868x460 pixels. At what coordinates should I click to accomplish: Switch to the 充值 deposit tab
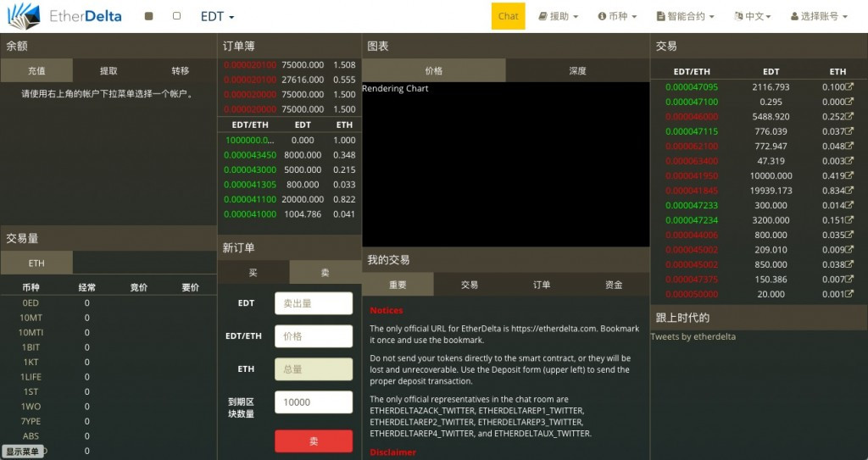(36, 71)
